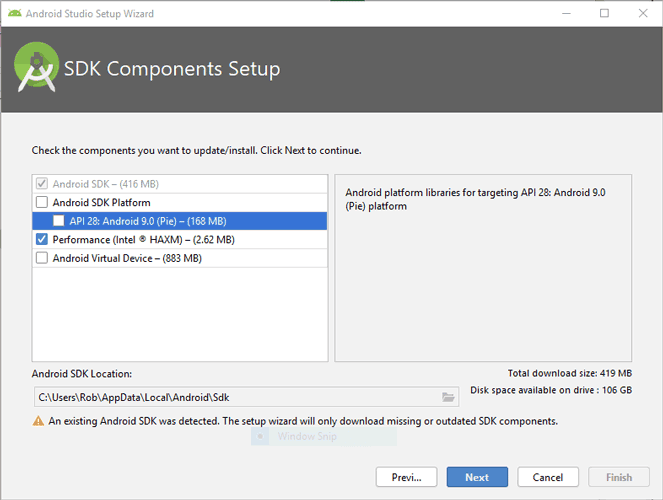
Task: Enable the Android SDK Platform checkbox
Action: 42,203
